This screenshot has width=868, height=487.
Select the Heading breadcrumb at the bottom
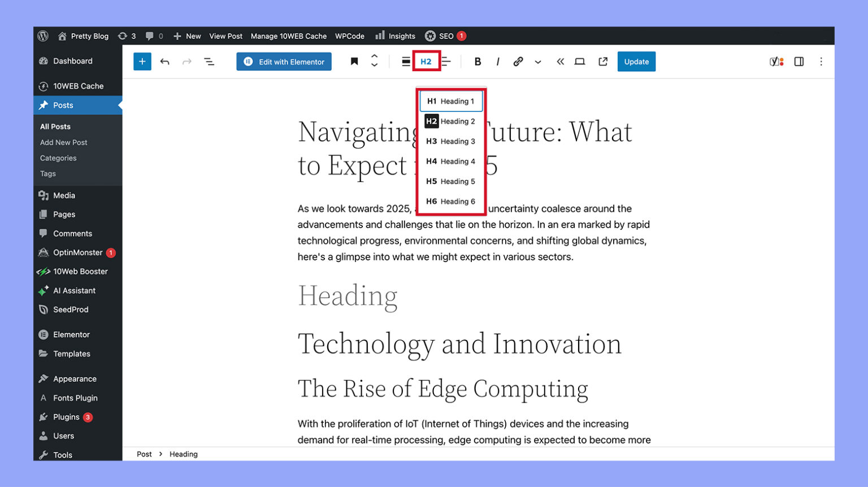pos(183,454)
